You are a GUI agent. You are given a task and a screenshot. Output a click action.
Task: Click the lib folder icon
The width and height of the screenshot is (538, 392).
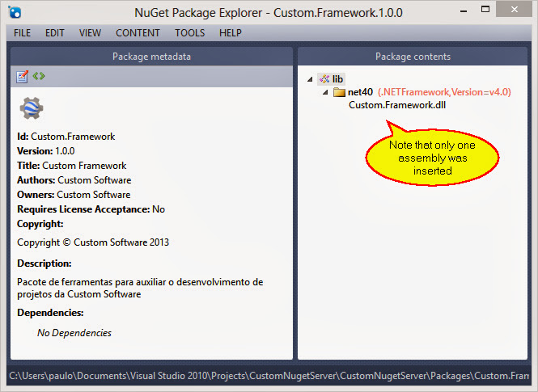tap(324, 79)
